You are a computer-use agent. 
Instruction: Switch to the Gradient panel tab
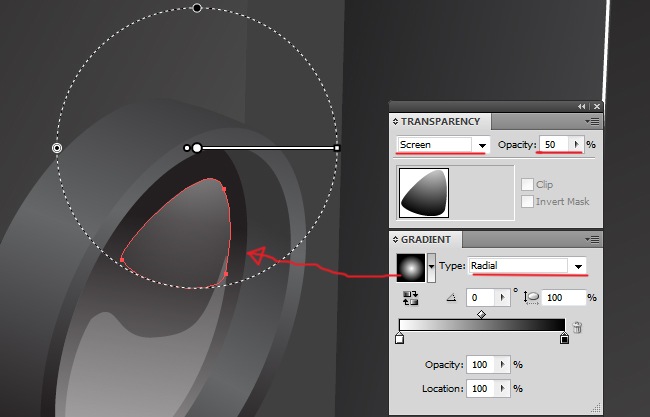[425, 240]
